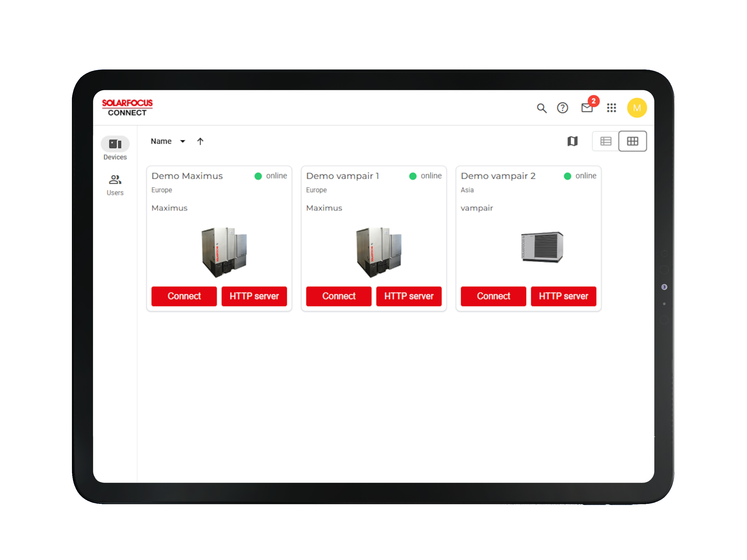
Task: Open the map view icon
Action: pyautogui.click(x=572, y=141)
